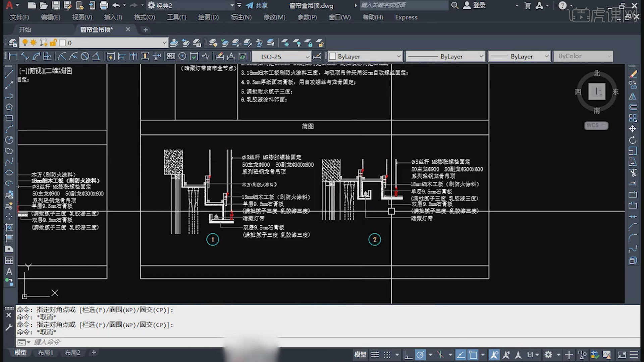Open the Layer Properties Manager icon

[x=13, y=43]
